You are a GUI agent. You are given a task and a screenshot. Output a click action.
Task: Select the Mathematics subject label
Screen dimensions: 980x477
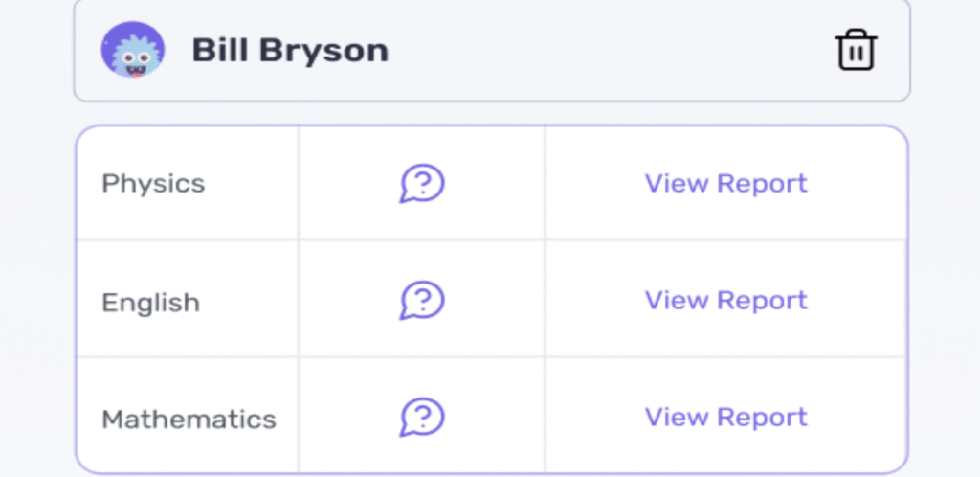[189, 420]
